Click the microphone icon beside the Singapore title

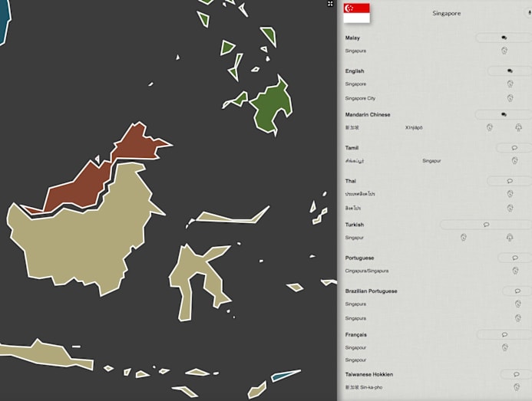[528, 13]
